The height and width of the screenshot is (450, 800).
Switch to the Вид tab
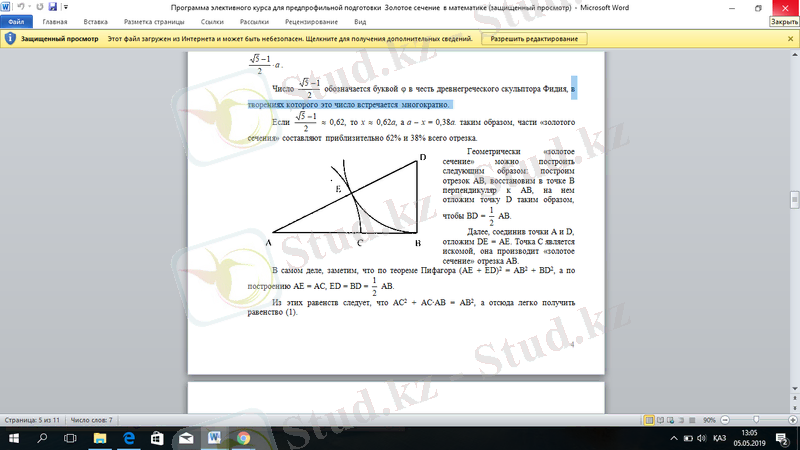[x=360, y=22]
